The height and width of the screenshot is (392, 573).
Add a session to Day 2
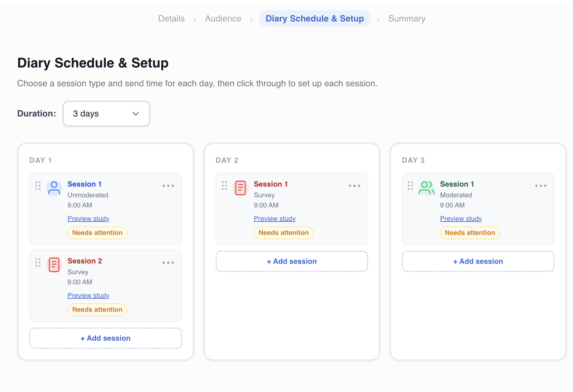292,261
